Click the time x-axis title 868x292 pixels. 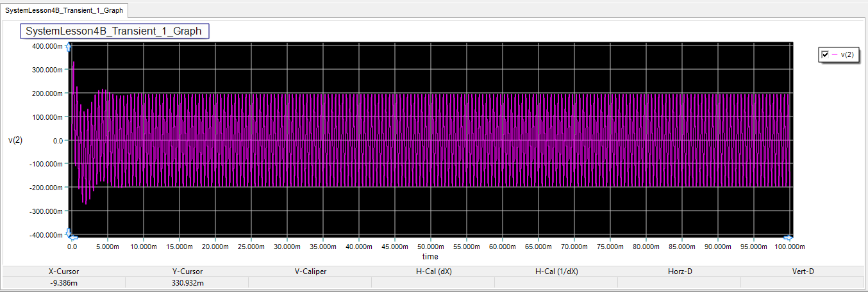[430, 256]
